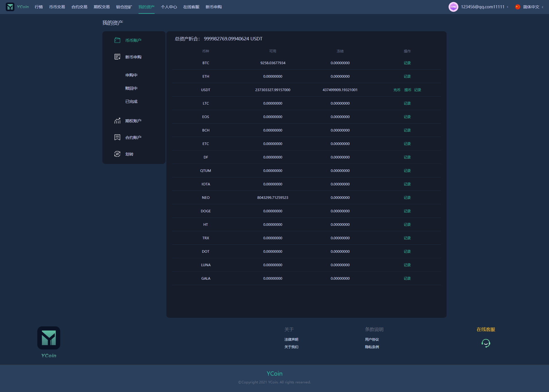Click the headset customer service icon in footer
This screenshot has height=392, width=549.
486,343
